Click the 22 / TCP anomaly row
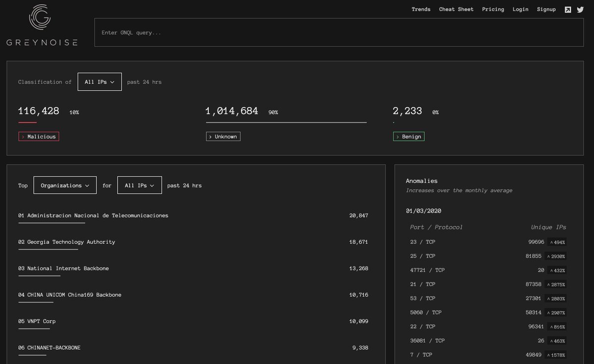This screenshot has width=594, height=364. tap(488, 326)
